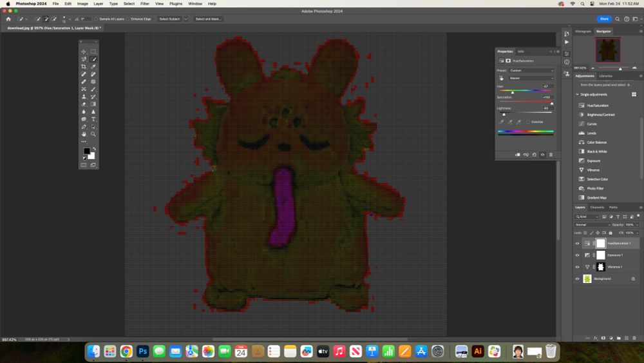Select the Crop tool
644x363 pixels.
coord(84,66)
